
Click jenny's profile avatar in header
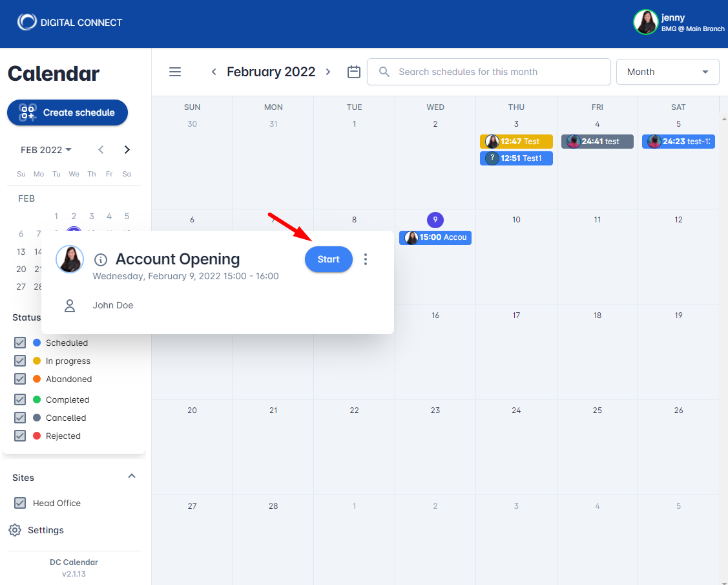[x=645, y=22]
